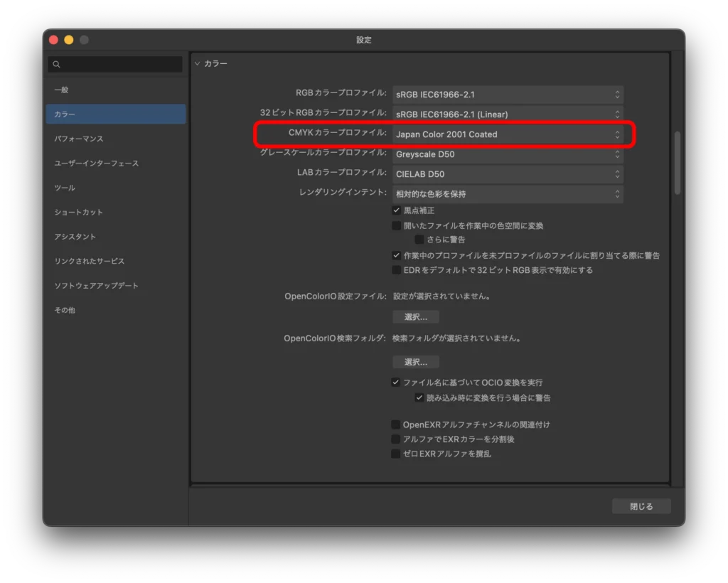The width and height of the screenshot is (728, 583).
Task: Enable EDR 32ビット RGB表示 checkbox
Action: click(397, 270)
